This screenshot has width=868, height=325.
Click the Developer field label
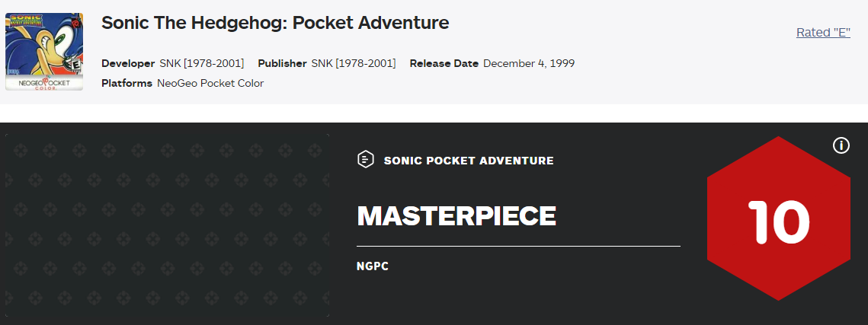pyautogui.click(x=128, y=63)
